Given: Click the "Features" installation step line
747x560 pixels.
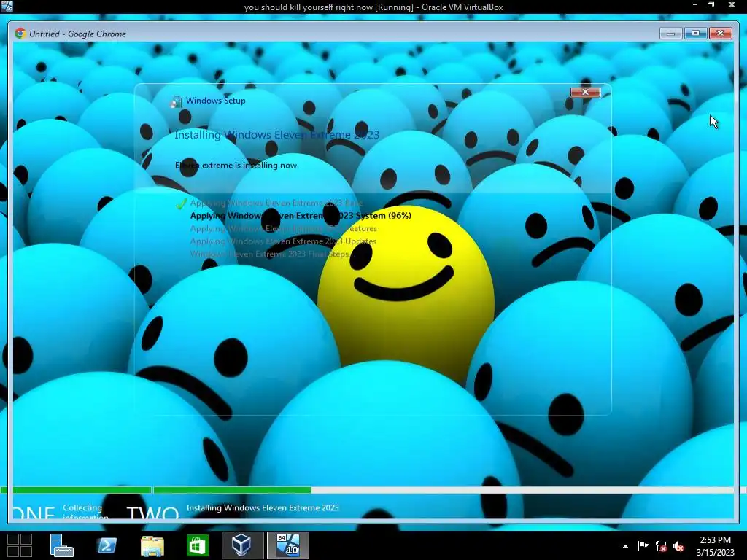Looking at the screenshot, I should (284, 228).
